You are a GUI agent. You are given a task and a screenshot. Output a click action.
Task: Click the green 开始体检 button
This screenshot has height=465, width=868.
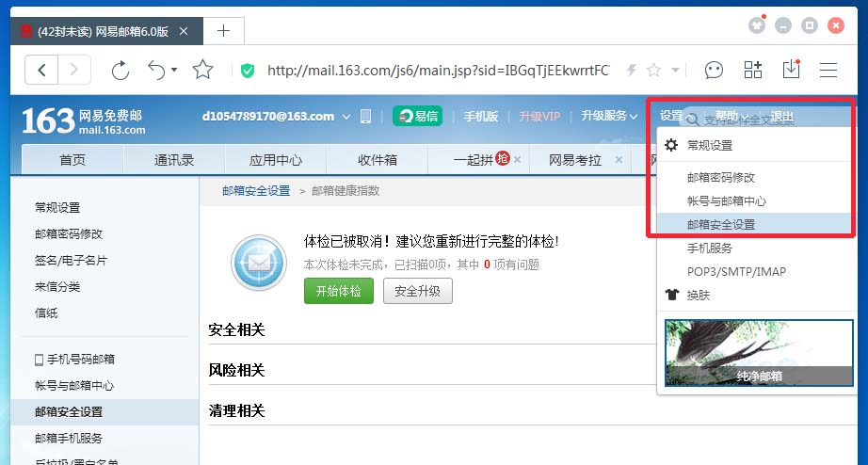[x=339, y=291]
